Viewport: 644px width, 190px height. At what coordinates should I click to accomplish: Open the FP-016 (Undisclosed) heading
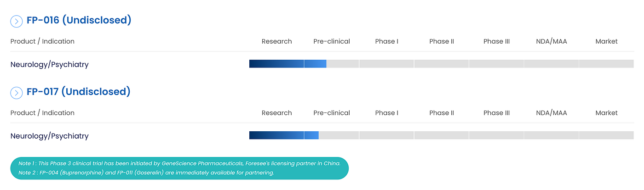(79, 20)
